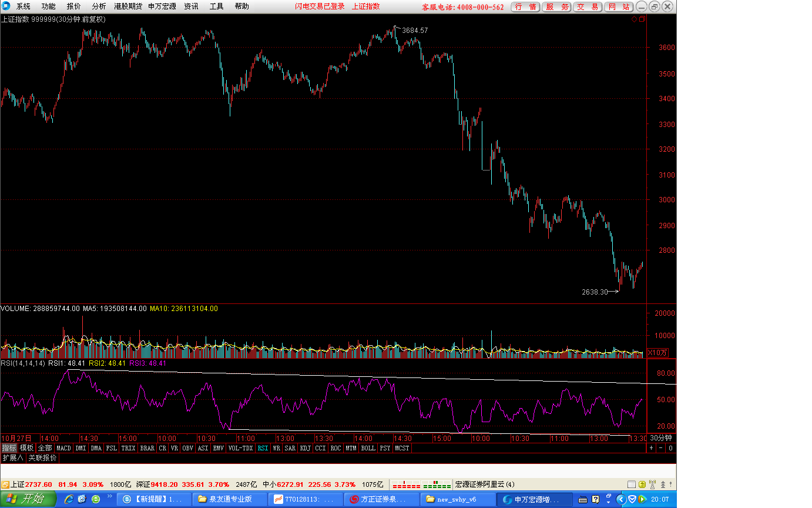The height and width of the screenshot is (508, 812).
Task: Click the 上证 index icon in status bar
Action: pyautogui.click(x=5, y=484)
